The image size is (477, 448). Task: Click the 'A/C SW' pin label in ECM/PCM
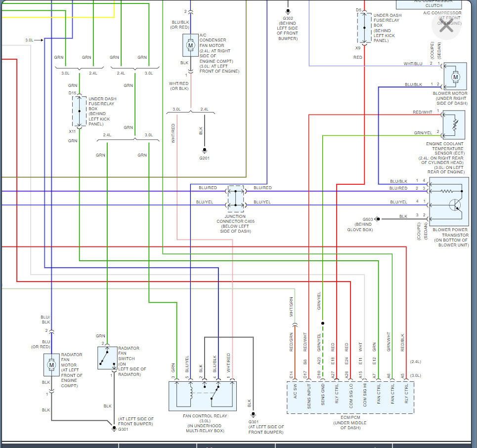(295, 392)
